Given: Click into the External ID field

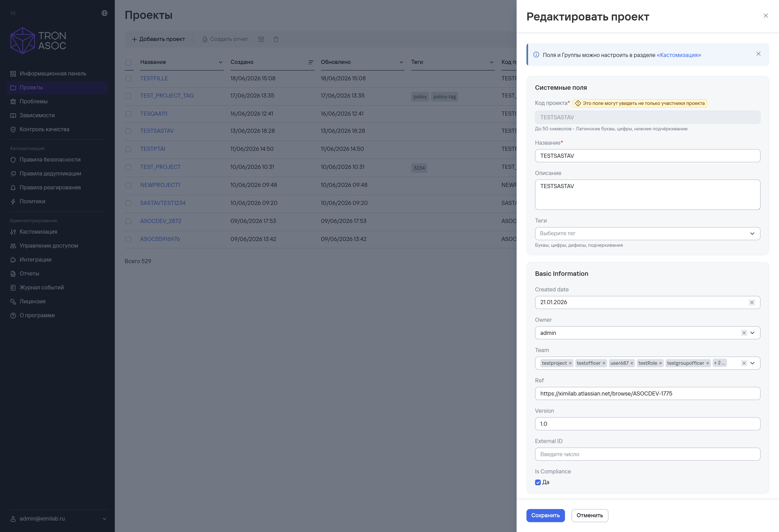Looking at the screenshot, I should coord(648,454).
